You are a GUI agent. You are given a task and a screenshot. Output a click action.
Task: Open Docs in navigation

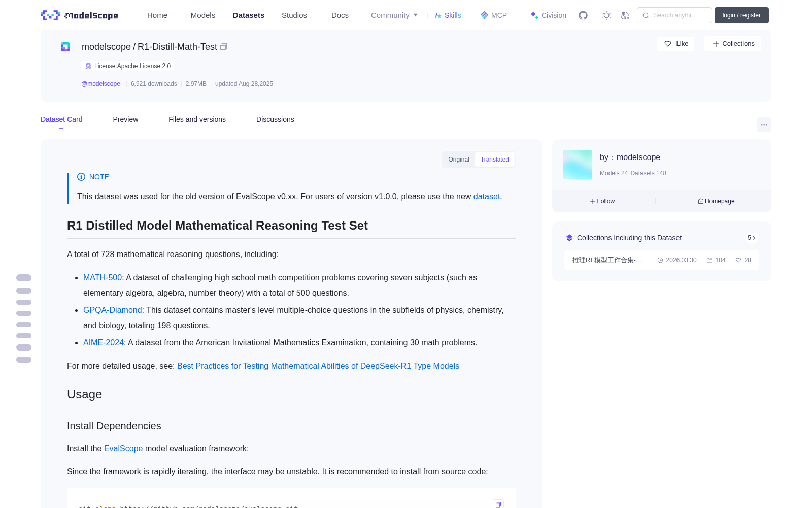coord(340,15)
